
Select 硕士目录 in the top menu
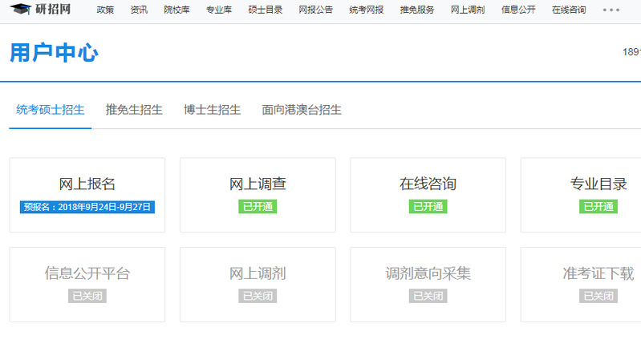click(266, 10)
